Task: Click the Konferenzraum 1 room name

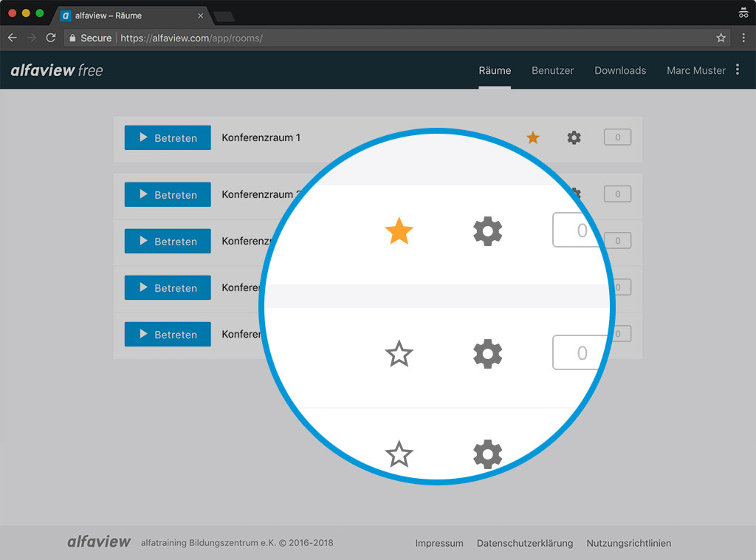Action: coord(261,137)
